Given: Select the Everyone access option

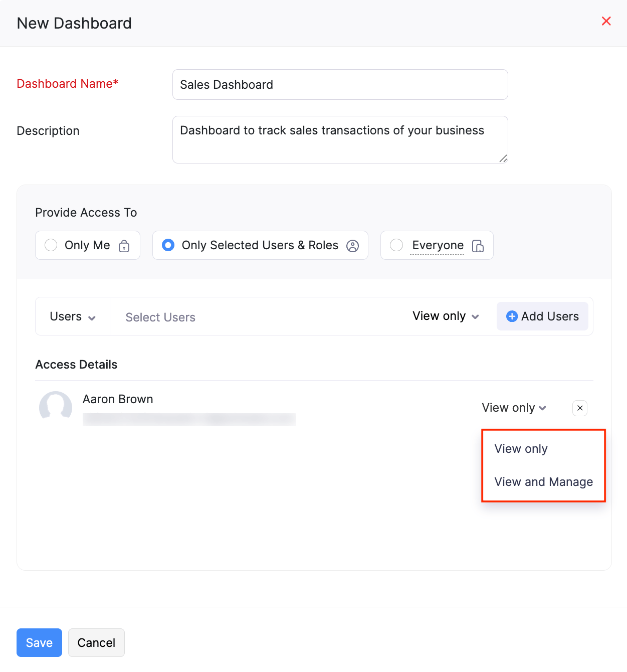Looking at the screenshot, I should pos(396,245).
